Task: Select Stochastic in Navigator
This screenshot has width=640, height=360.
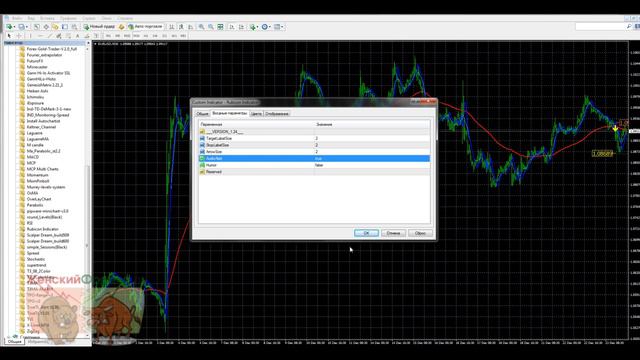Action: tap(36, 259)
